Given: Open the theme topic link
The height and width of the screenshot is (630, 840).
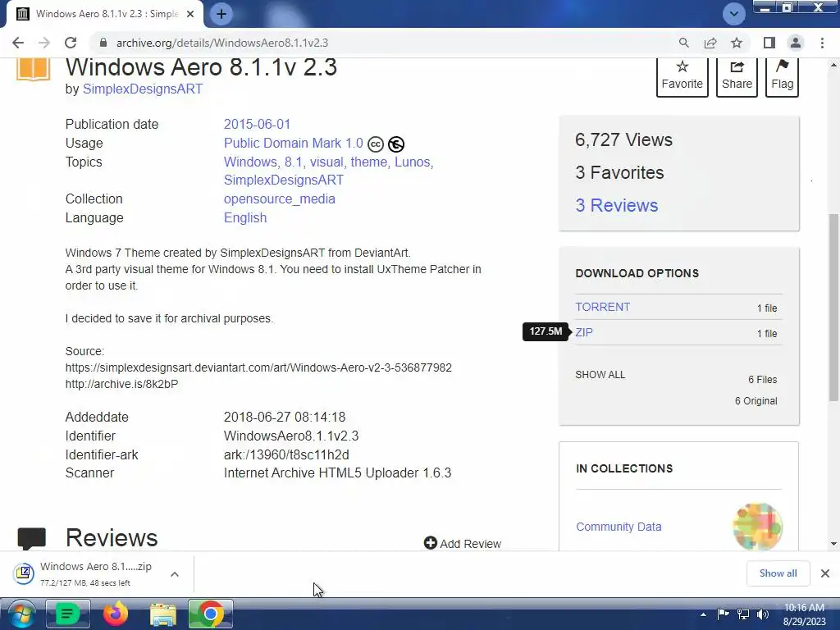Looking at the screenshot, I should pyautogui.click(x=368, y=162).
